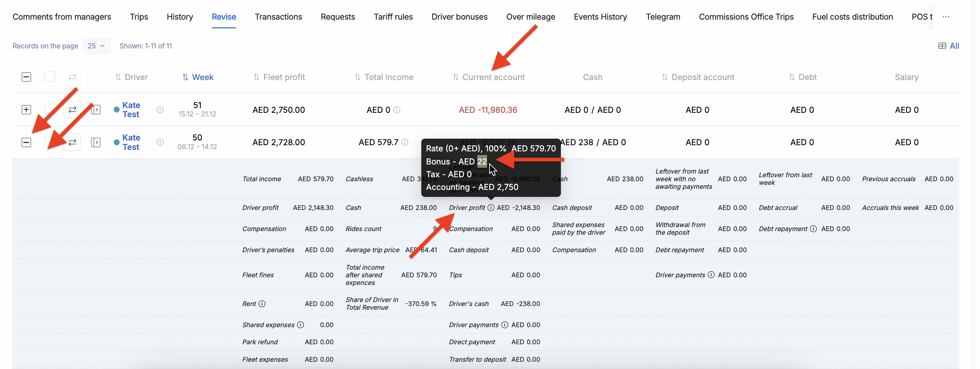Switch to Events History tab
980x369 pixels.
pos(601,17)
